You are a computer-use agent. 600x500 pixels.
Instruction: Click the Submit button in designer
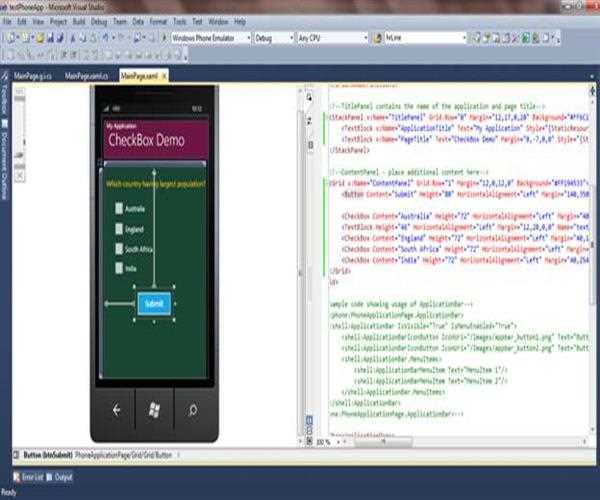153,303
